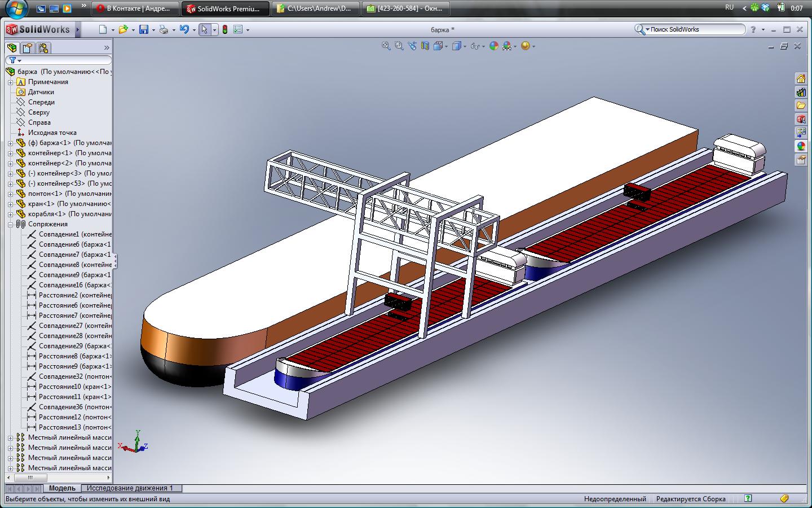The height and width of the screenshot is (508, 812).
Task: Click the Rebuild traffic light icon
Action: pos(224,30)
